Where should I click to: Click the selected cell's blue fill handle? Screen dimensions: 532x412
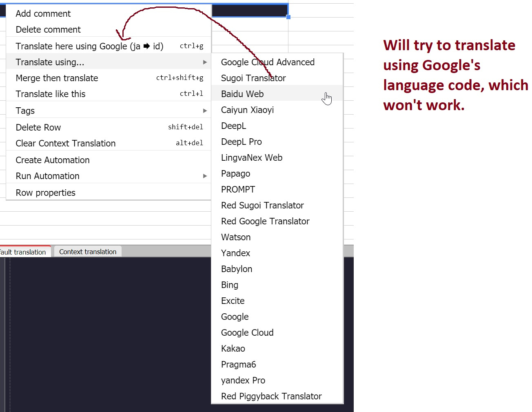[x=288, y=17]
